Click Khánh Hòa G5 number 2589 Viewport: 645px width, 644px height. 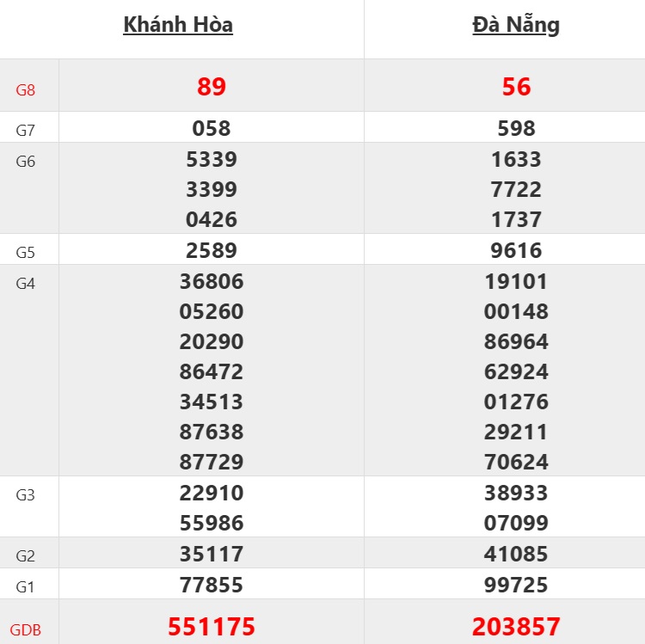point(212,251)
